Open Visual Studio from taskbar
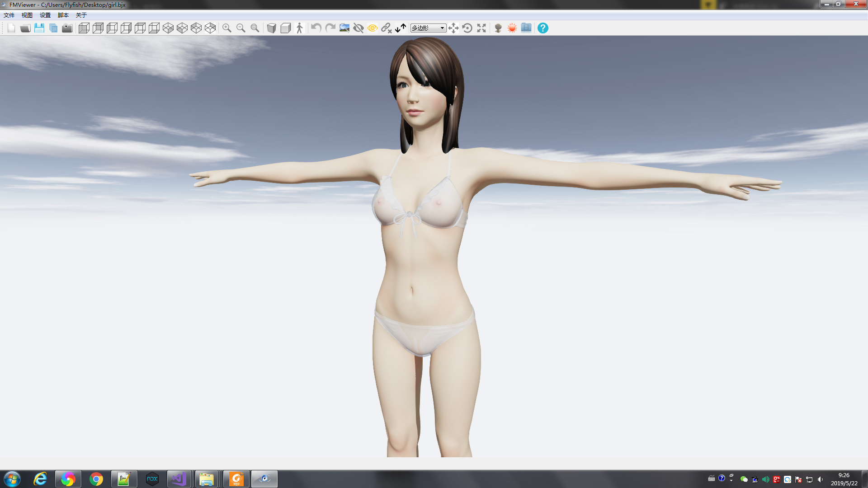 point(179,479)
